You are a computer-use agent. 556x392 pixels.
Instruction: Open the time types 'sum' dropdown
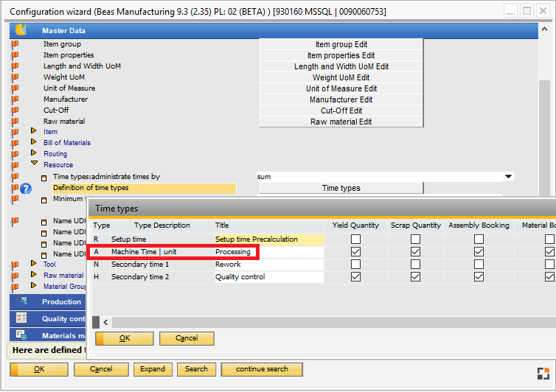(508, 177)
